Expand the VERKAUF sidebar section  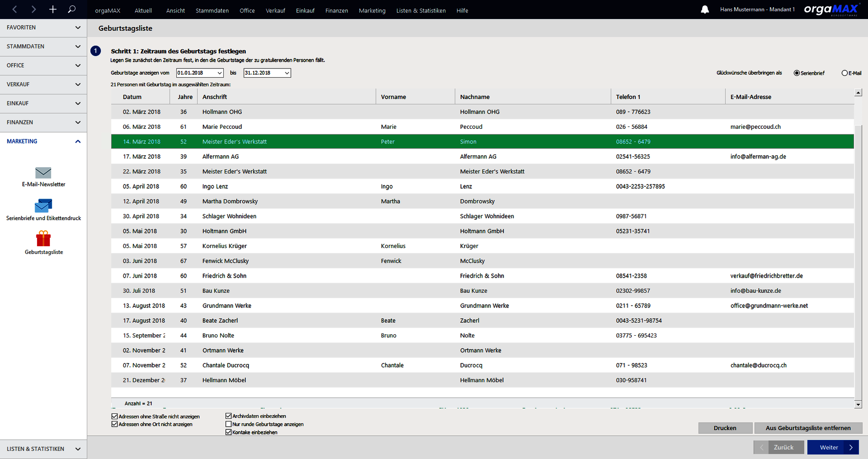[43, 84]
